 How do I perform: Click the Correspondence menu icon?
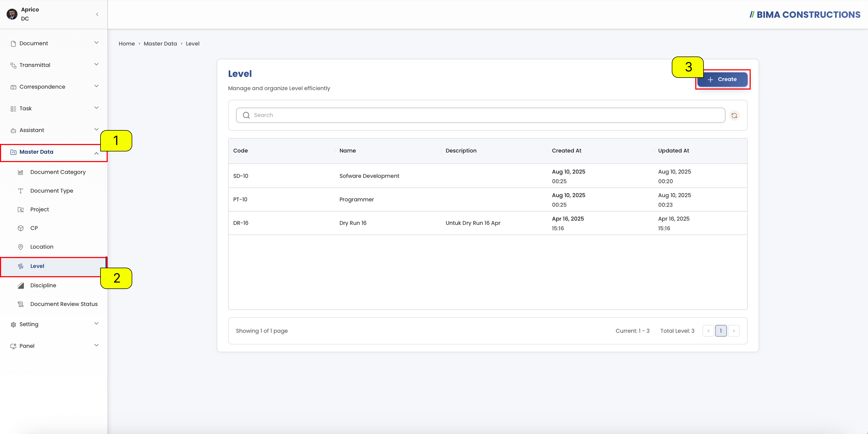(x=14, y=87)
